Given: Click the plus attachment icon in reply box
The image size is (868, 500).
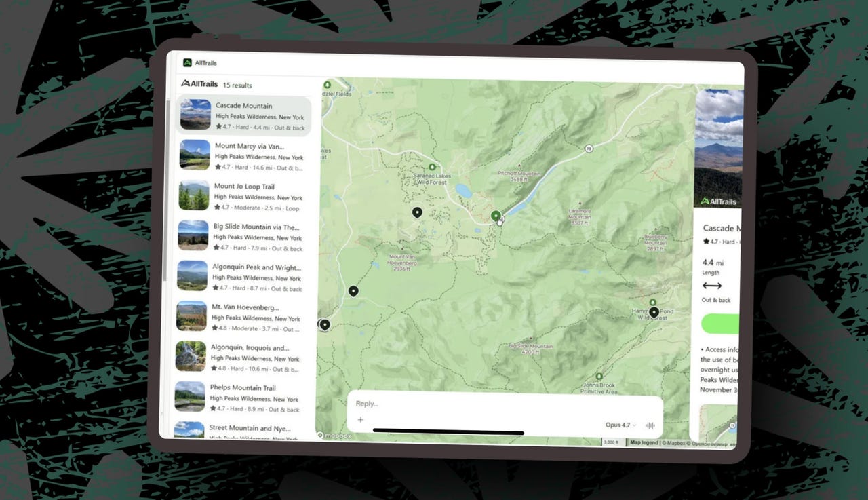Looking at the screenshot, I should click(360, 419).
